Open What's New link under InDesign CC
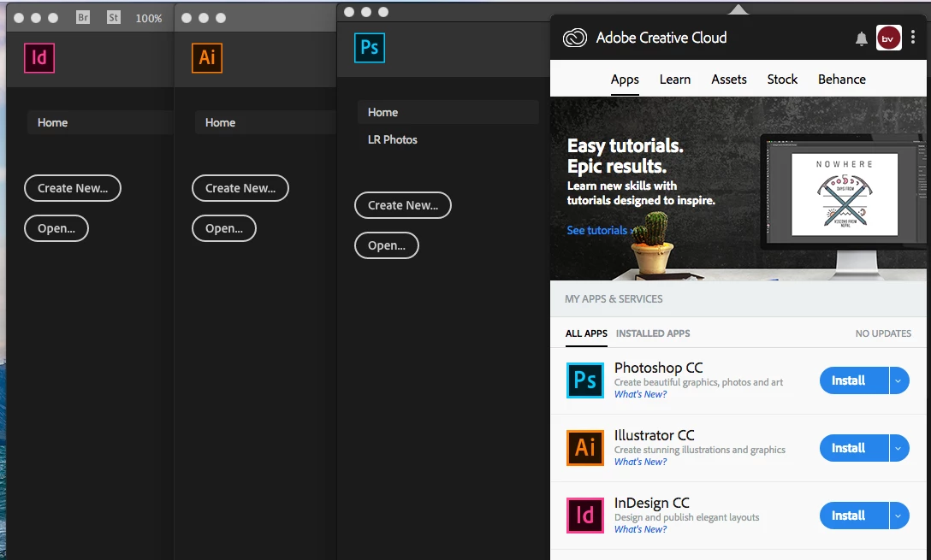Image resolution: width=931 pixels, height=560 pixels. pyautogui.click(x=640, y=530)
